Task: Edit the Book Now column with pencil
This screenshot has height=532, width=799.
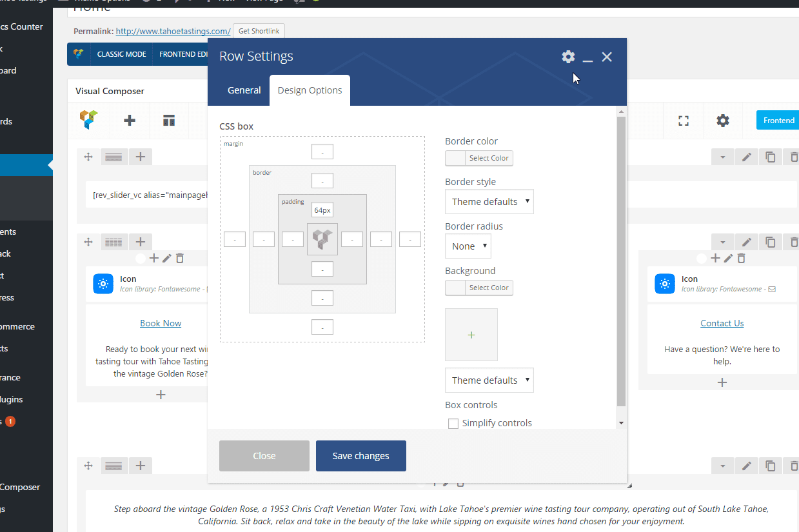Action: click(167, 258)
